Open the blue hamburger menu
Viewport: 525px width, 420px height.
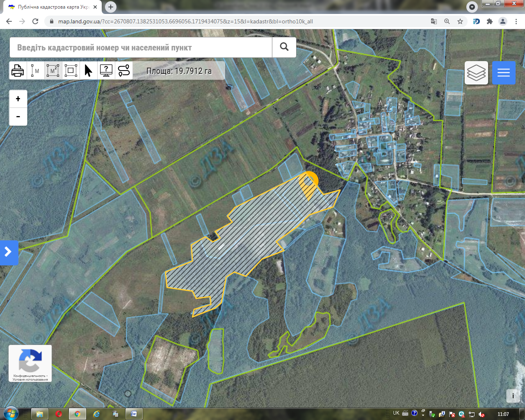click(504, 73)
